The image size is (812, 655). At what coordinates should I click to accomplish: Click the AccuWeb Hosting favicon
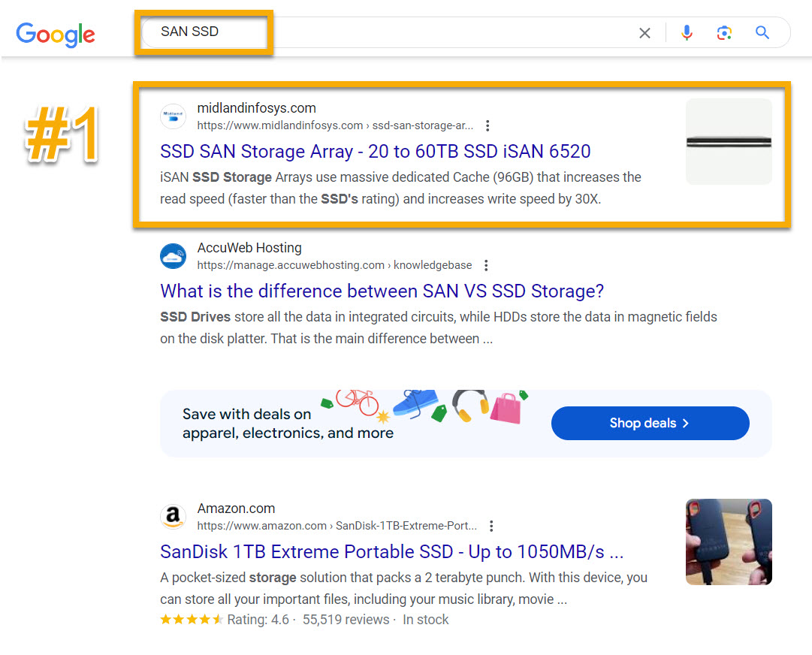click(173, 256)
